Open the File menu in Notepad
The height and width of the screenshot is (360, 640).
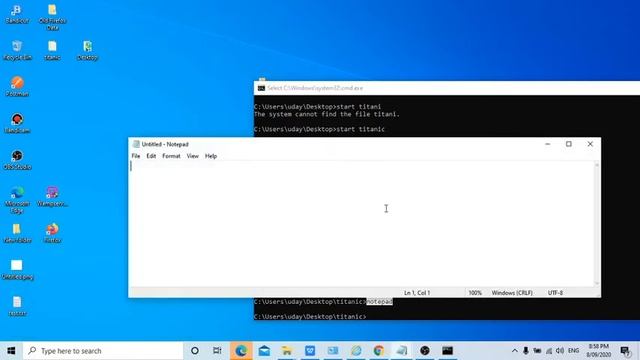click(136, 156)
